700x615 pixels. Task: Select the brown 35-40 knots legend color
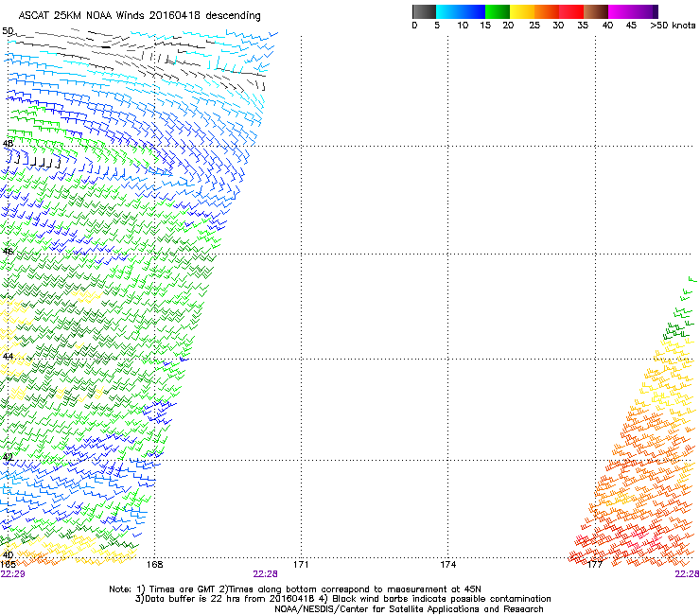pos(596,11)
